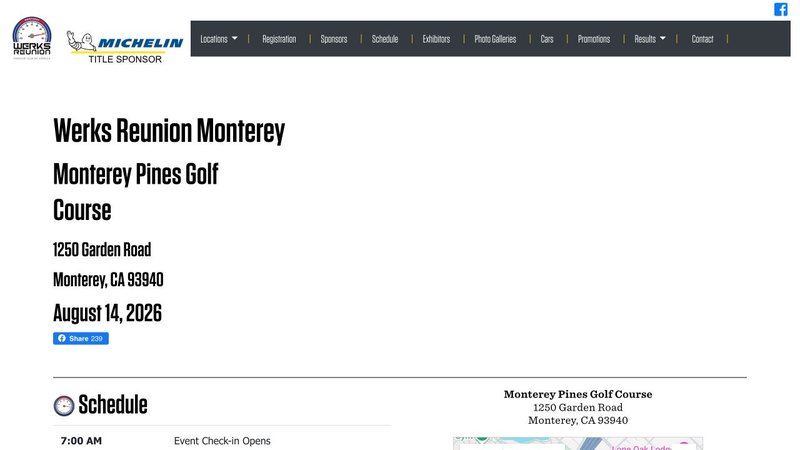Click the Schedule section heading

[x=113, y=405]
